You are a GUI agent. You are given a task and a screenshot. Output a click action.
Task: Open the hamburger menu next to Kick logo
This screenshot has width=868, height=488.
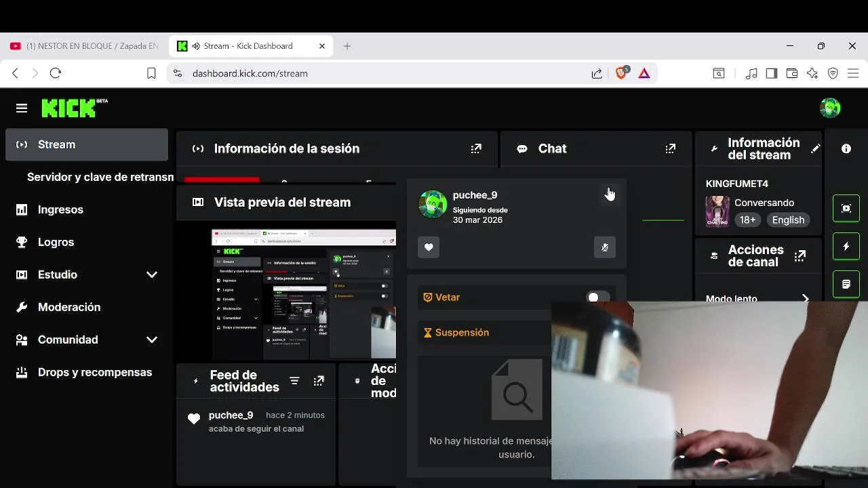tap(22, 108)
